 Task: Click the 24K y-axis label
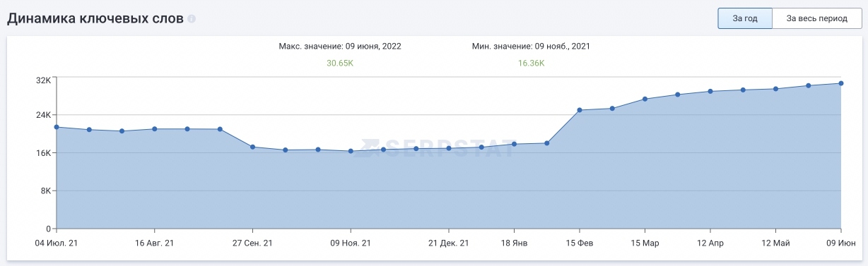pos(43,115)
